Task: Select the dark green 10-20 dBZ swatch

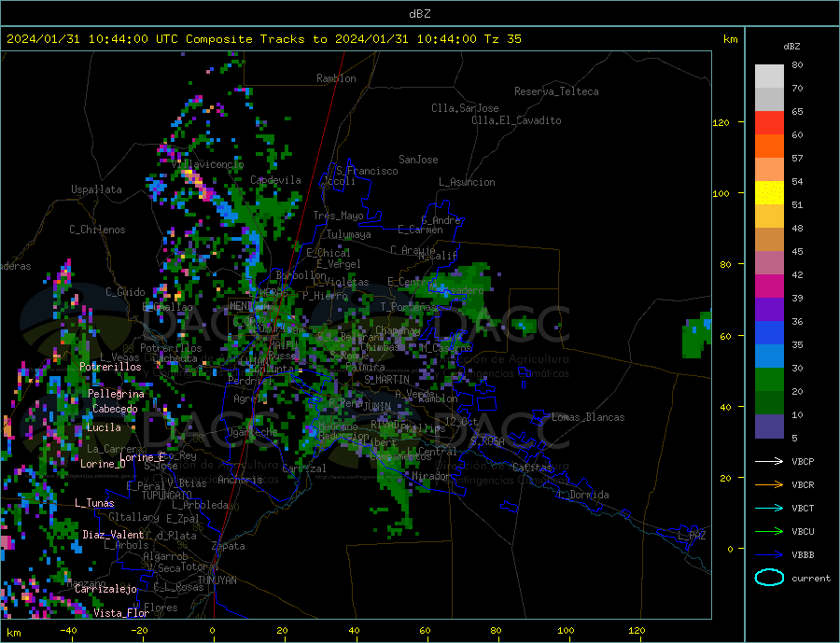Action: coord(769,403)
